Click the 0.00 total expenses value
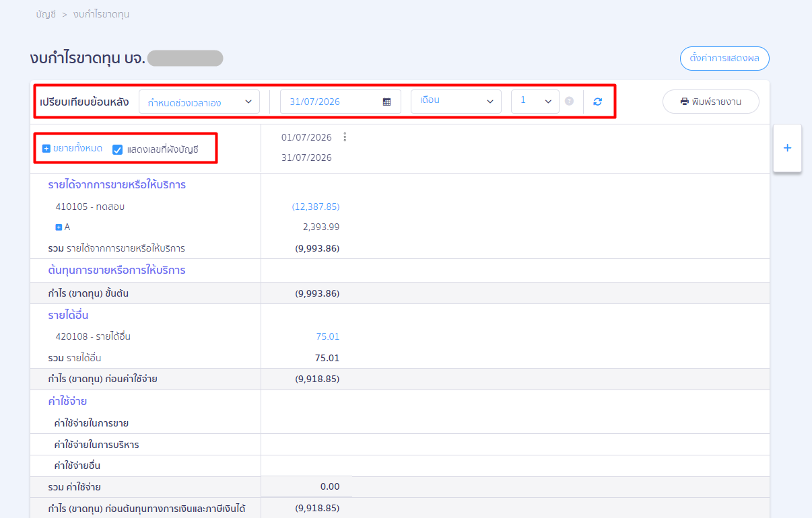Image resolution: width=812 pixels, height=518 pixels. [330, 486]
